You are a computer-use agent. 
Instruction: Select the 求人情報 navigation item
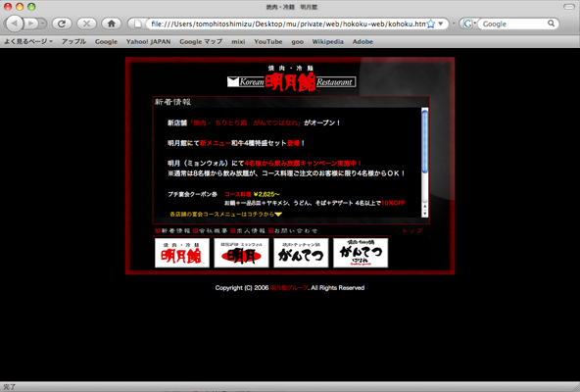[248, 230]
